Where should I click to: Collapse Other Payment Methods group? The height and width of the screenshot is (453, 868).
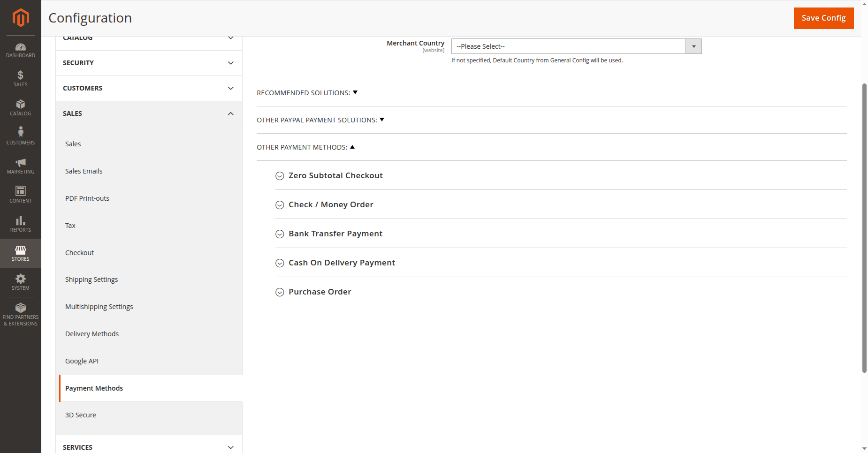tap(305, 147)
